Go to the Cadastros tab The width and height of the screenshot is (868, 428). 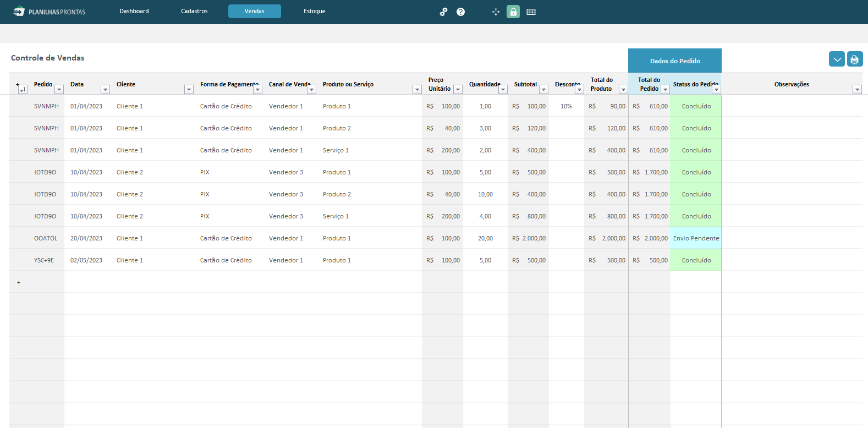pos(194,12)
